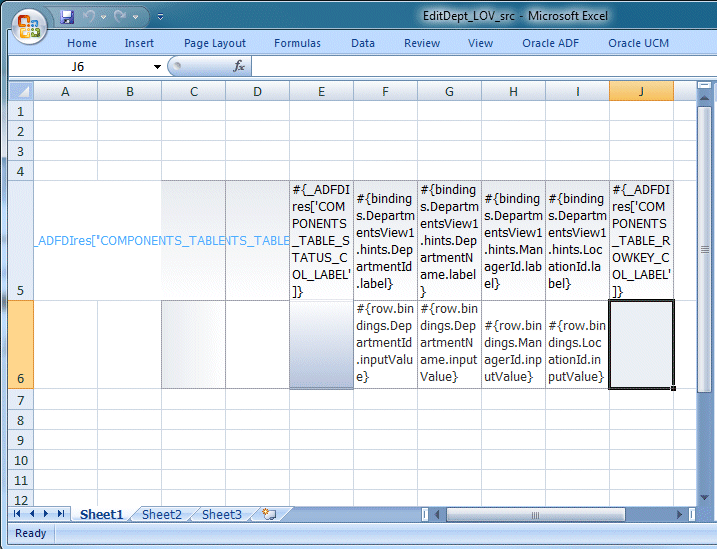The image size is (717, 549).
Task: Click the Name Box showing J6
Action: click(x=80, y=67)
